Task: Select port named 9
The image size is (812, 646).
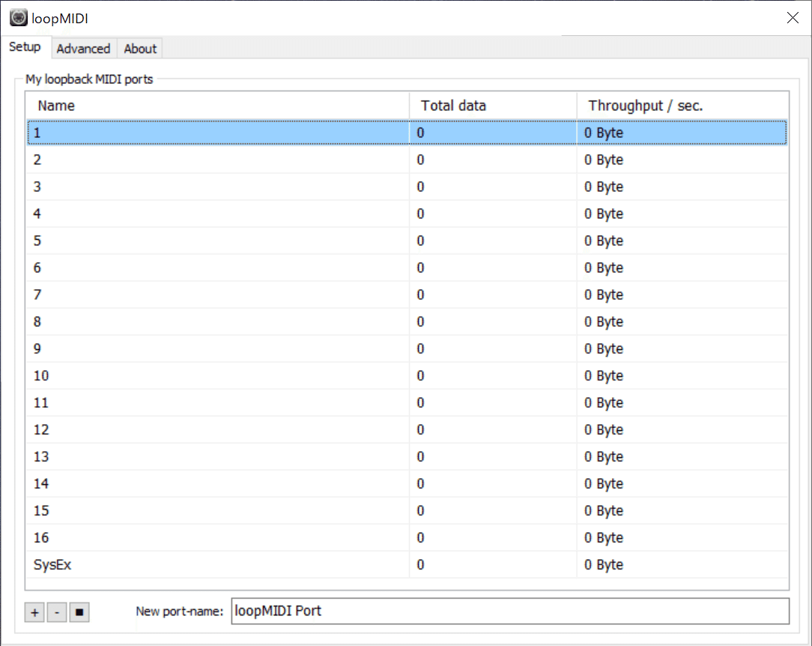Action: click(x=407, y=348)
